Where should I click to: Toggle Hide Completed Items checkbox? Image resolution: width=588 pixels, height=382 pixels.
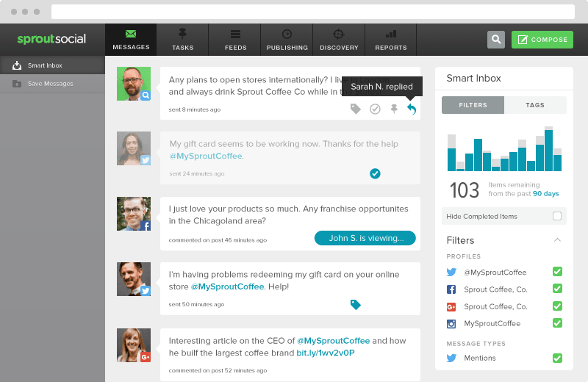[557, 216]
